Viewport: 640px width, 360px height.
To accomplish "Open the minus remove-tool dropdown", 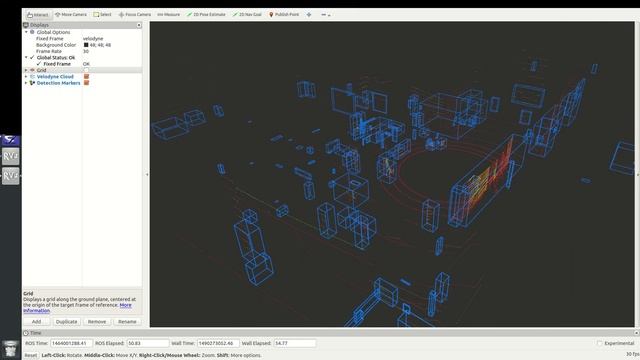I will (x=325, y=15).
